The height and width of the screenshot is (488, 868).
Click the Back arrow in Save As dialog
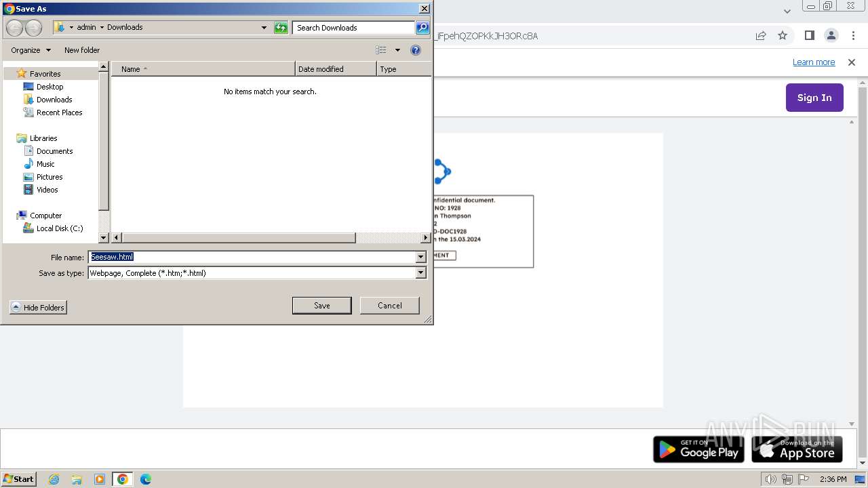15,28
